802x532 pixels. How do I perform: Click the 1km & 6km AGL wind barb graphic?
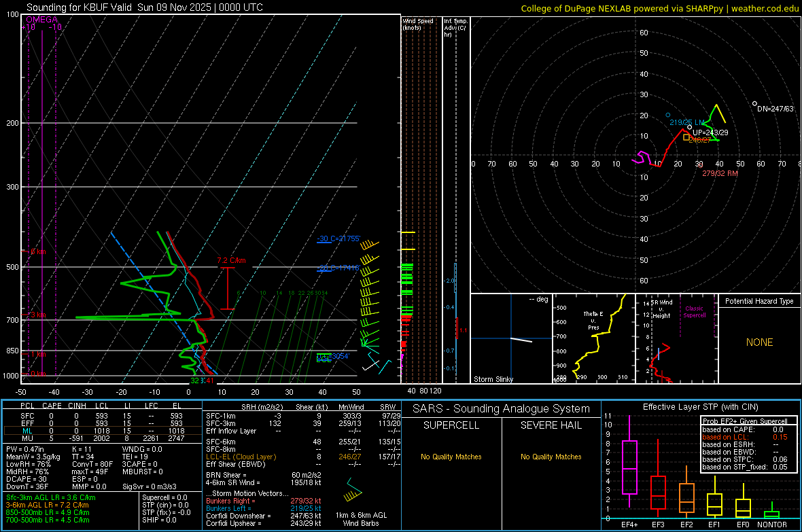[353, 490]
